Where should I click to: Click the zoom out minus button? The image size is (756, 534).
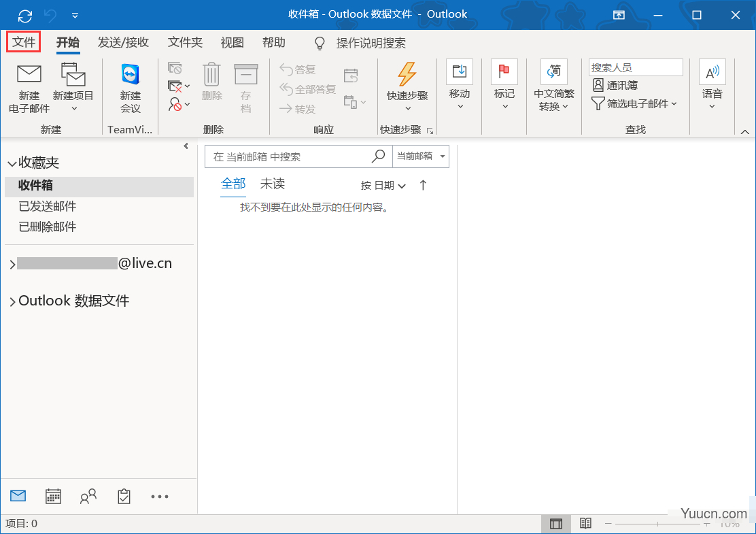608,523
